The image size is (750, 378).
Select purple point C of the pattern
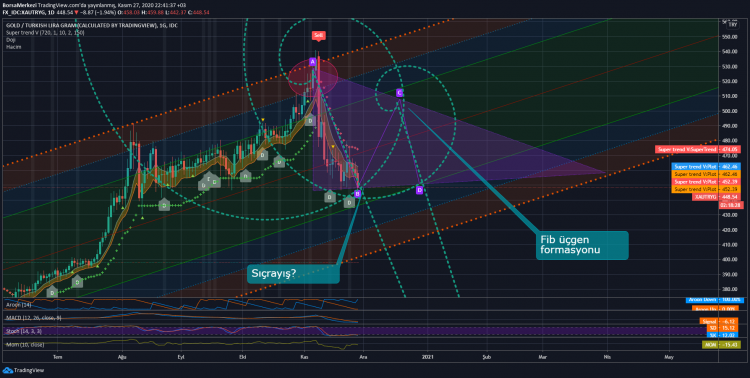coord(399,93)
